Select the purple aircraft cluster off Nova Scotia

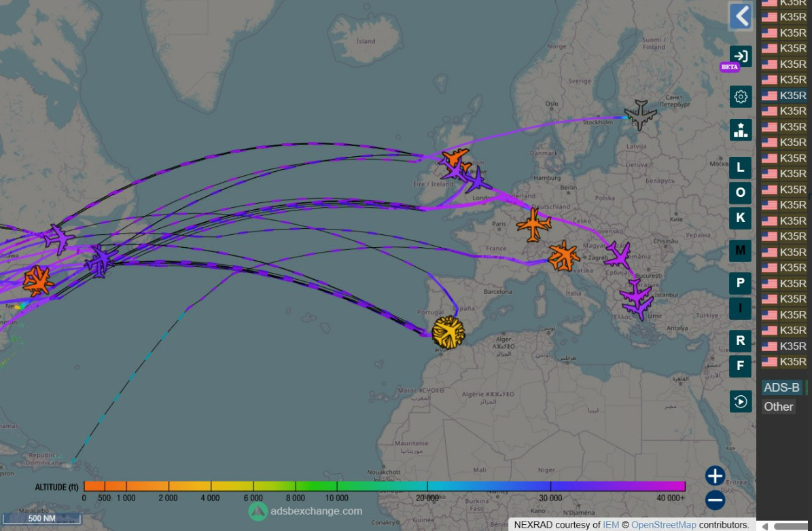(101, 261)
